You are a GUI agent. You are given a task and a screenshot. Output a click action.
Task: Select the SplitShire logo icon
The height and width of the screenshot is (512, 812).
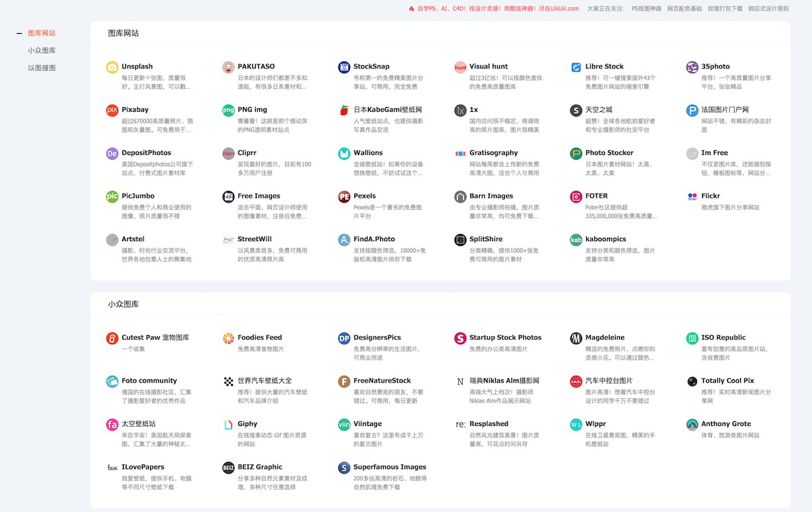pyautogui.click(x=460, y=240)
